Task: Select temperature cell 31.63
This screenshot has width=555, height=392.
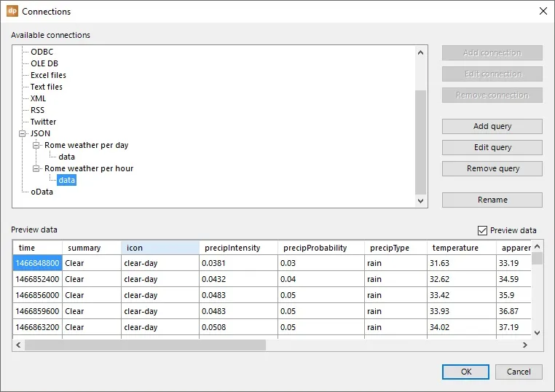Action: pos(462,263)
